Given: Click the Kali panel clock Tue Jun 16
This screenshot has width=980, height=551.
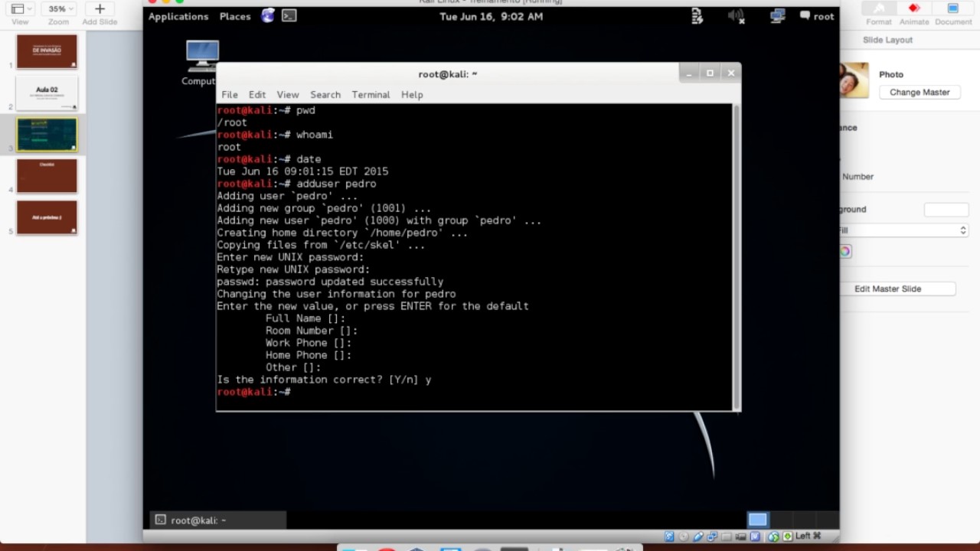Looking at the screenshot, I should (491, 16).
